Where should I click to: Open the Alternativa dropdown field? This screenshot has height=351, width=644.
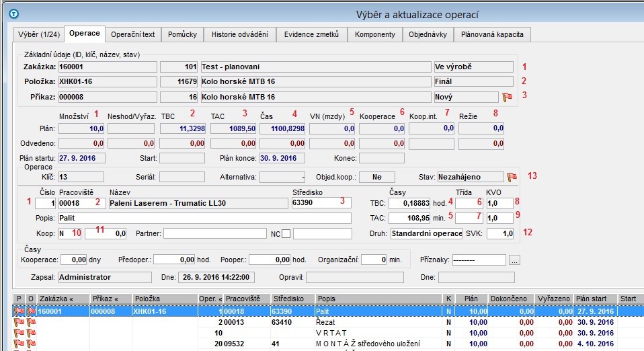tap(282, 177)
